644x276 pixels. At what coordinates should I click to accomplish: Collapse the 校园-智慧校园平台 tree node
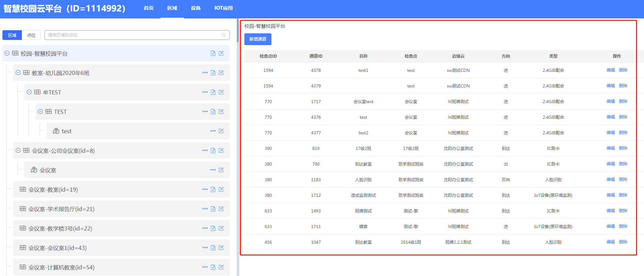click(x=7, y=53)
